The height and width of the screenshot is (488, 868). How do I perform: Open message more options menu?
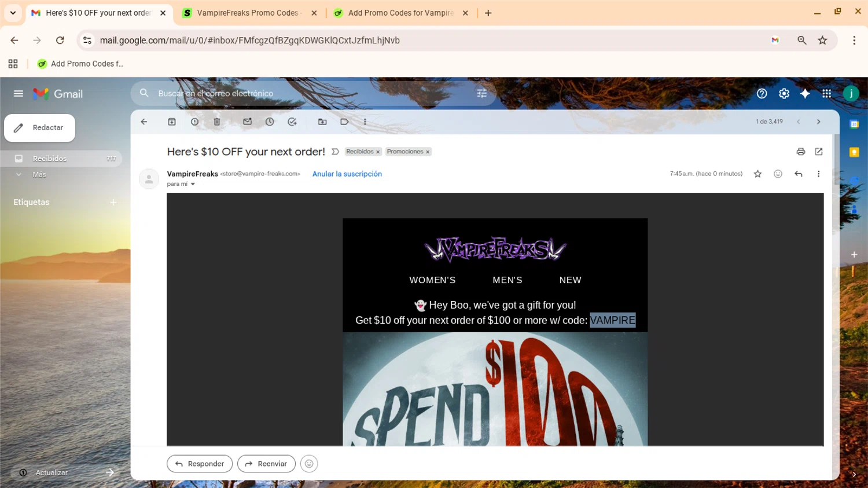[x=818, y=174]
